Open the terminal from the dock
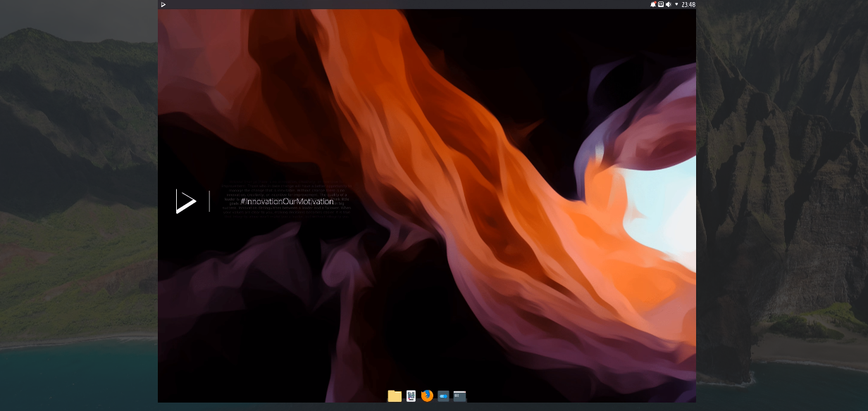Image resolution: width=868 pixels, height=411 pixels. [x=459, y=396]
